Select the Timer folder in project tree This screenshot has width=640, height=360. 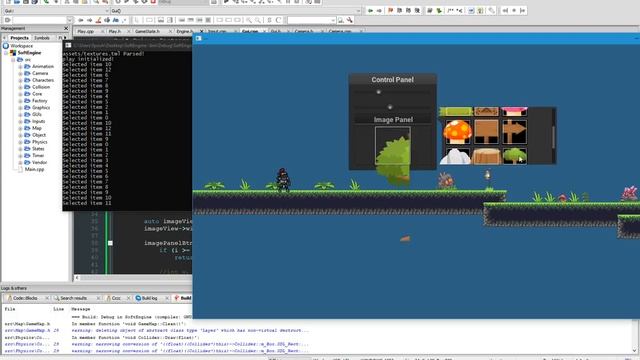pyautogui.click(x=38, y=156)
